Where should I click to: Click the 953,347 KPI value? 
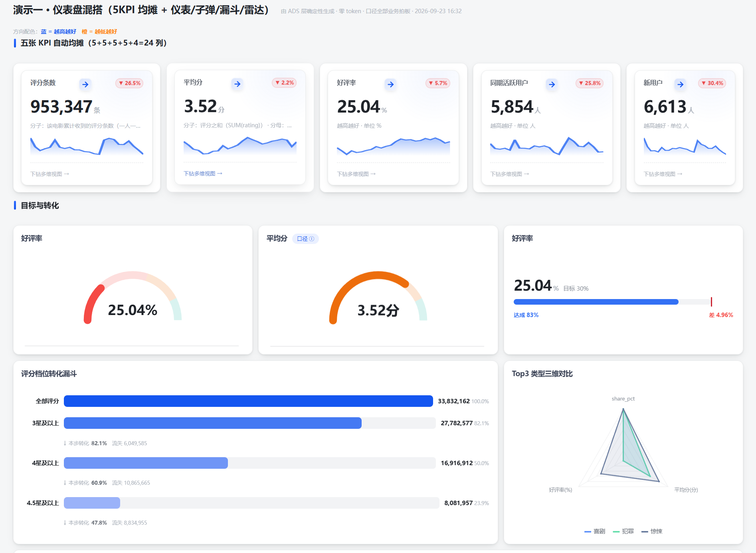coord(61,107)
